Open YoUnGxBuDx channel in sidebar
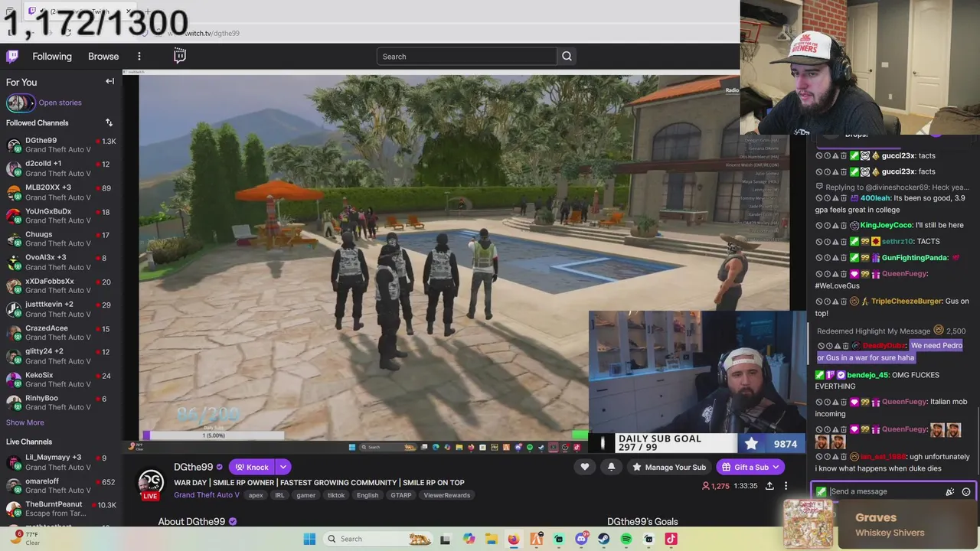Screen dimensions: 980x551 61,215
